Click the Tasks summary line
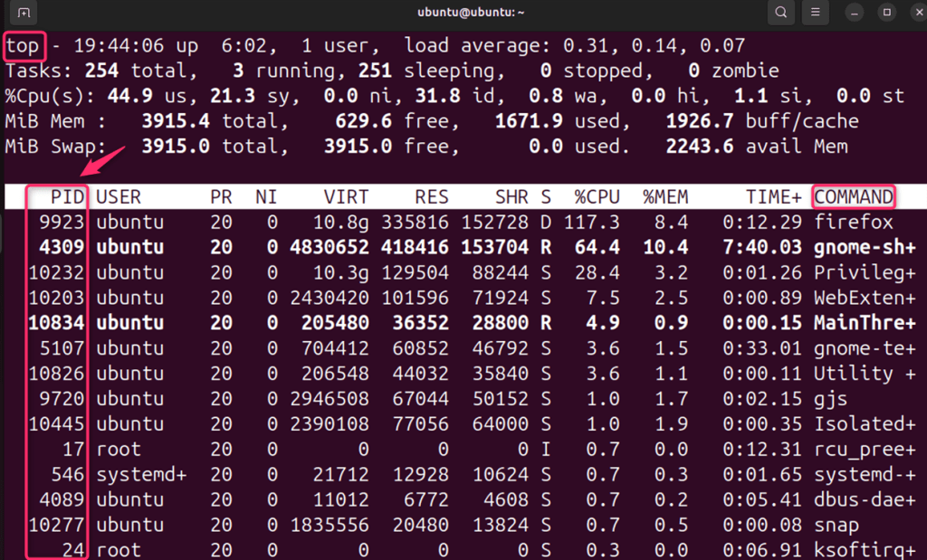This screenshot has width=927, height=560. (362, 71)
